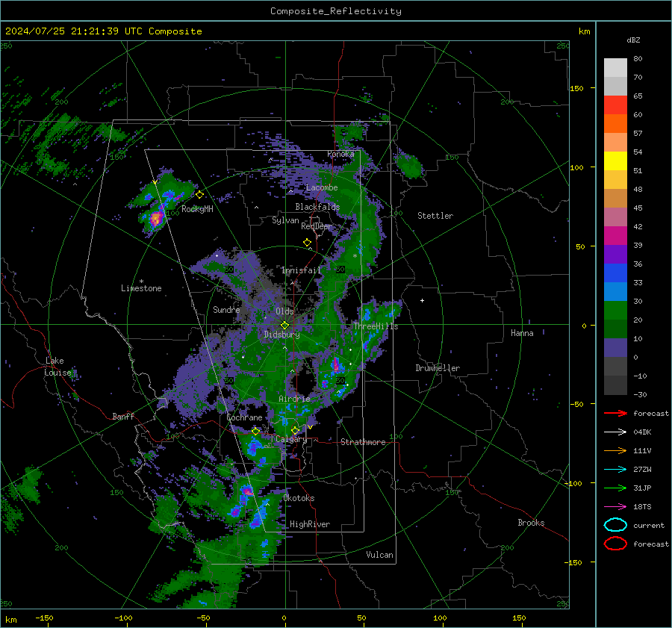Image resolution: width=672 pixels, height=628 pixels.
Task: Click the bright yellow swatch in dBZ scale
Action: [615, 161]
